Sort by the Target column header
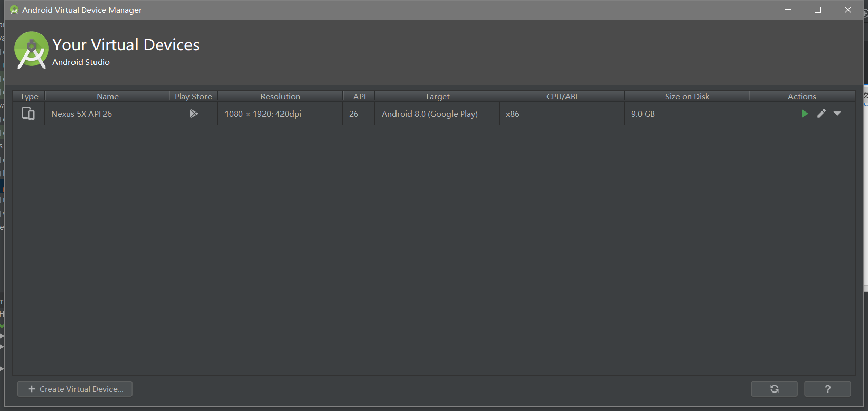The height and width of the screenshot is (411, 868). tap(437, 96)
